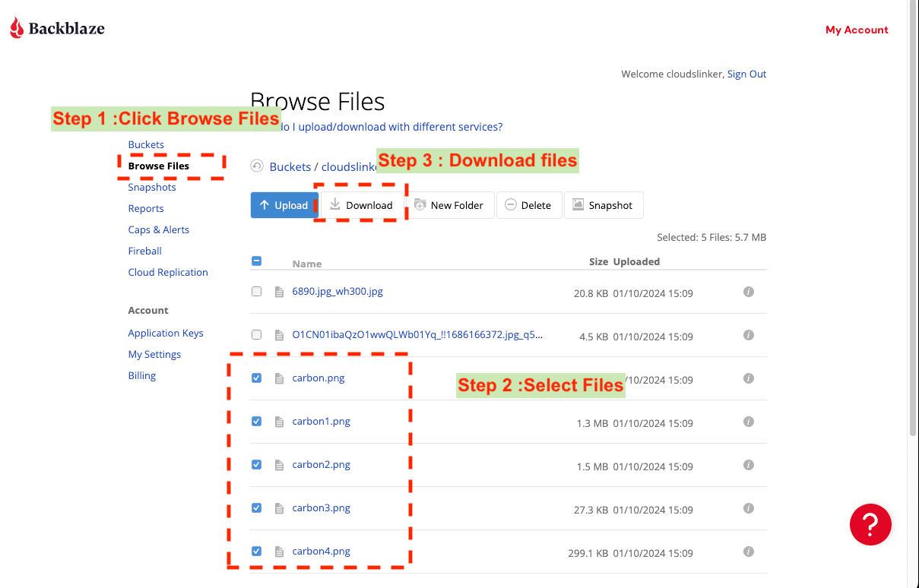Image resolution: width=919 pixels, height=588 pixels.
Task: Uncheck the carbon4.png checkbox
Action: 256,551
